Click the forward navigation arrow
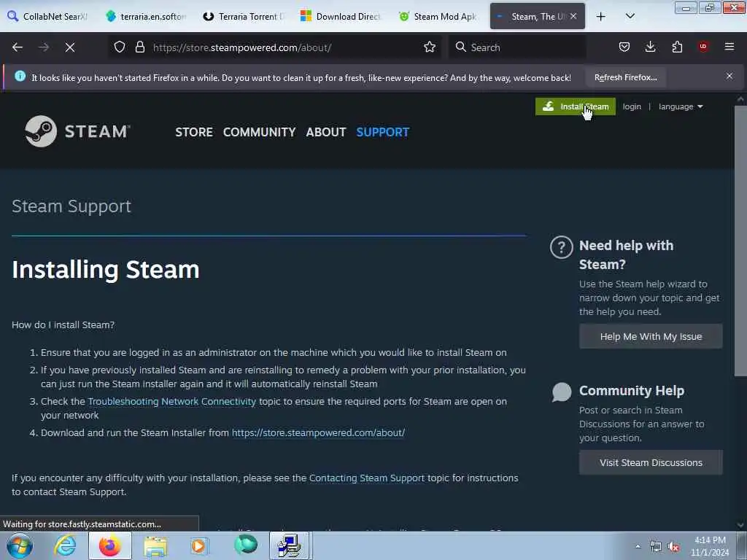The height and width of the screenshot is (560, 747). (x=44, y=47)
